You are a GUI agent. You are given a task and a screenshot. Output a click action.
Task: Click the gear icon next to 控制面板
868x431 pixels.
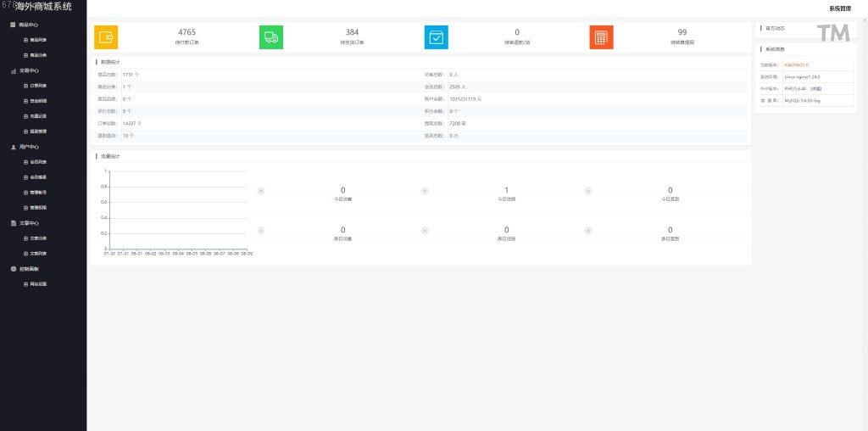coord(14,269)
